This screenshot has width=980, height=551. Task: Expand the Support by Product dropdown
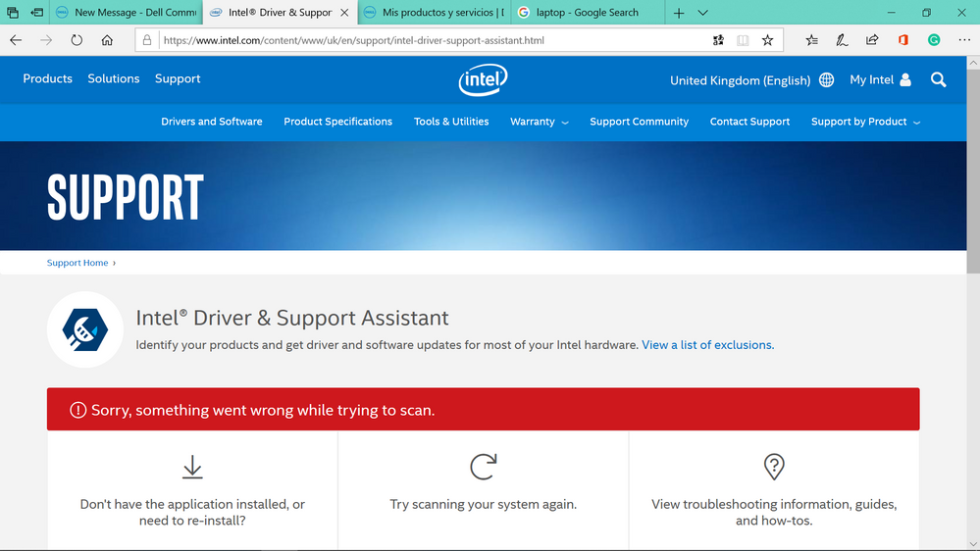865,122
